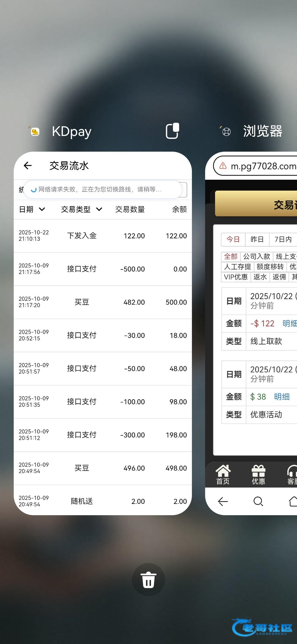The width and height of the screenshot is (297, 644).
Task: Choose the 公司入款 filter
Action: 257,256
